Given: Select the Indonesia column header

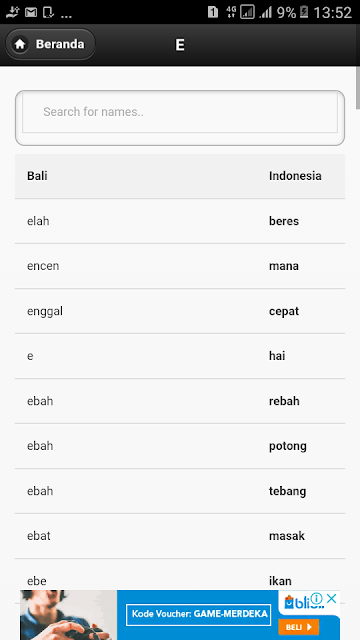Looking at the screenshot, I should [x=295, y=176].
